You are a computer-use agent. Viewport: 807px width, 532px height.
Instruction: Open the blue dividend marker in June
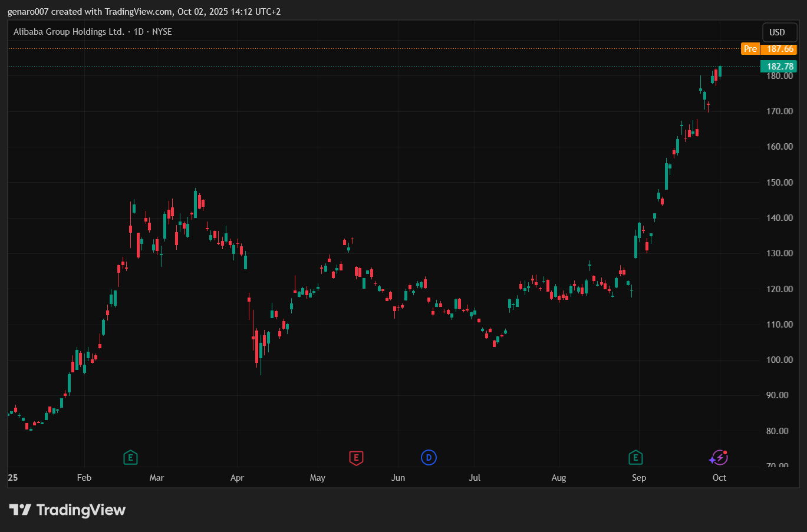pos(429,457)
